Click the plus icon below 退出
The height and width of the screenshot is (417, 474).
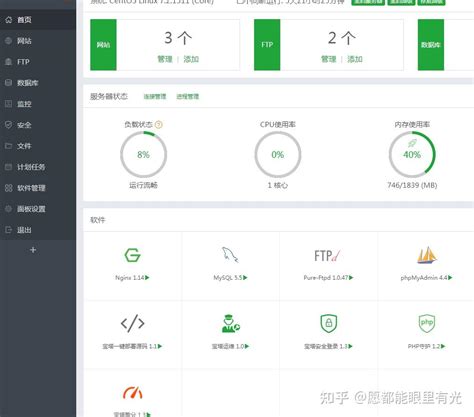[33, 250]
